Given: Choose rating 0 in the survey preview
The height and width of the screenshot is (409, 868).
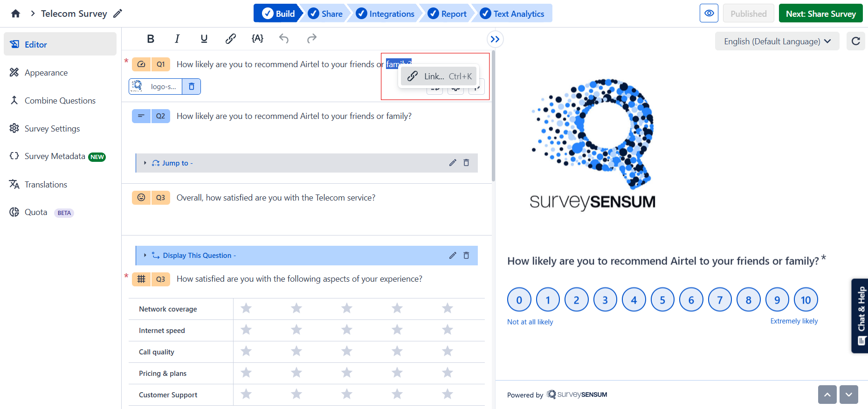Looking at the screenshot, I should pyautogui.click(x=519, y=300).
